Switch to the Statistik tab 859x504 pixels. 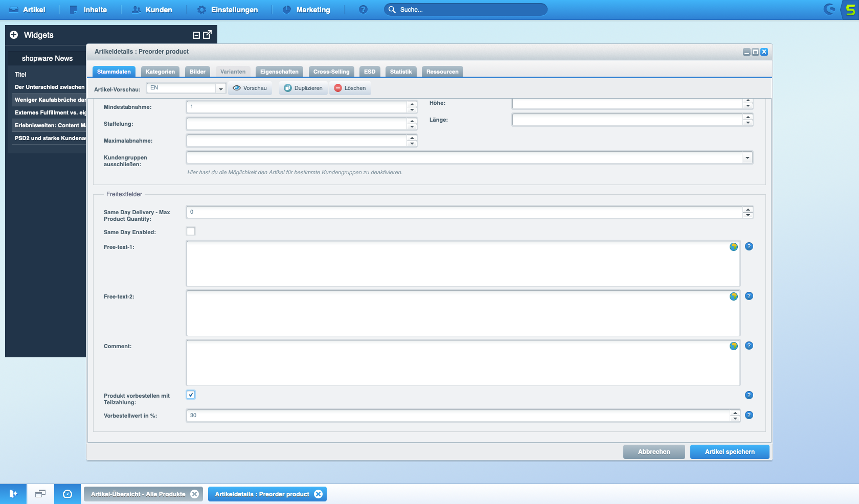pyautogui.click(x=401, y=72)
